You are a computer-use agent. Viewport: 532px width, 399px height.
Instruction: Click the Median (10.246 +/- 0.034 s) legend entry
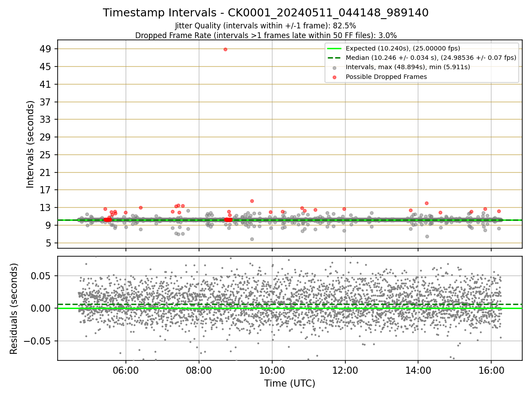(x=421, y=58)
